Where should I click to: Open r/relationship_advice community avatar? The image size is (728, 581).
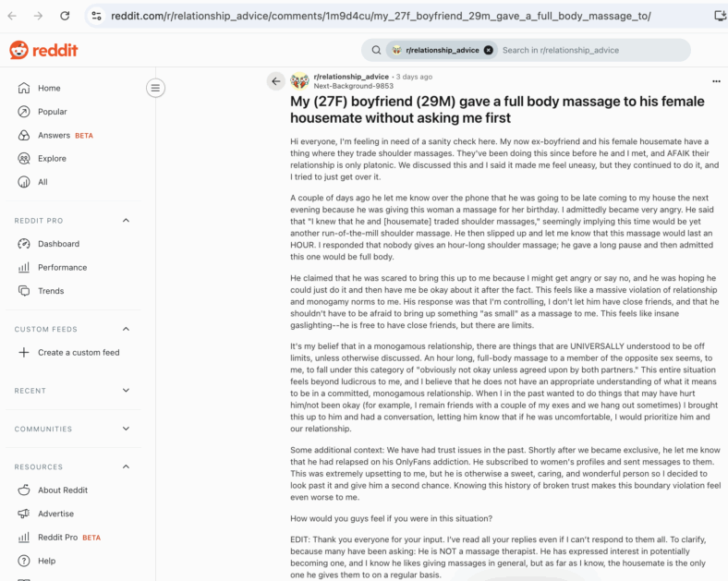click(x=300, y=81)
